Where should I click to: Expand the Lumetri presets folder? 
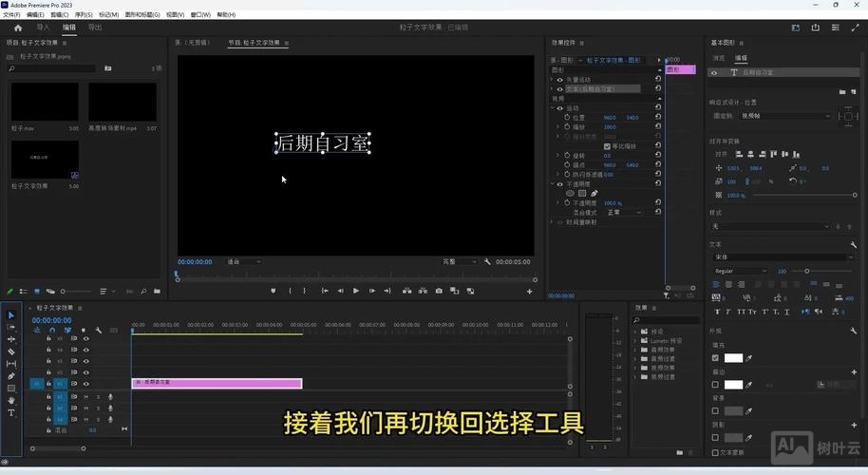pyautogui.click(x=635, y=341)
